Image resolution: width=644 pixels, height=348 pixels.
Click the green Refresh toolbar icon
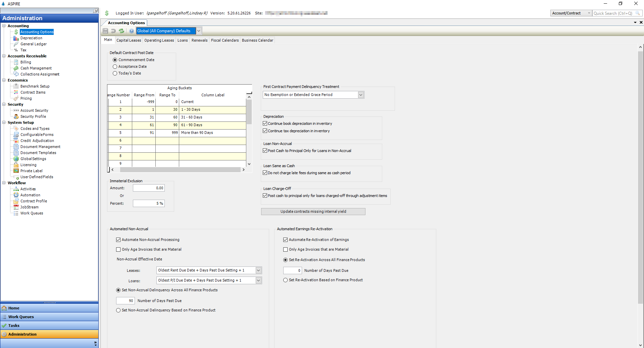[121, 31]
